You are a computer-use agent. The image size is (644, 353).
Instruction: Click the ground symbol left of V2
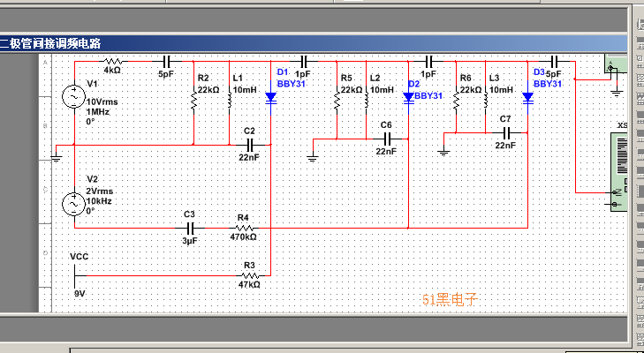(x=57, y=159)
